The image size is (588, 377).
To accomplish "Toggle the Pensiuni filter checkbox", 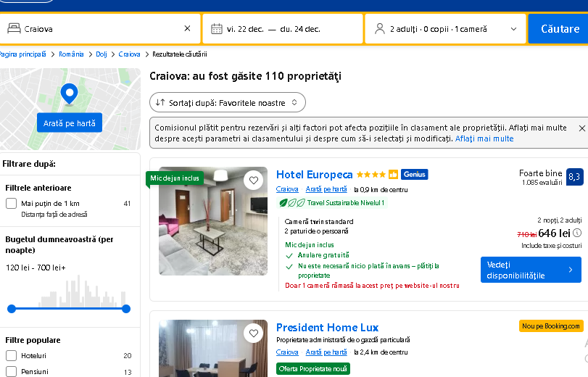I will click(12, 371).
